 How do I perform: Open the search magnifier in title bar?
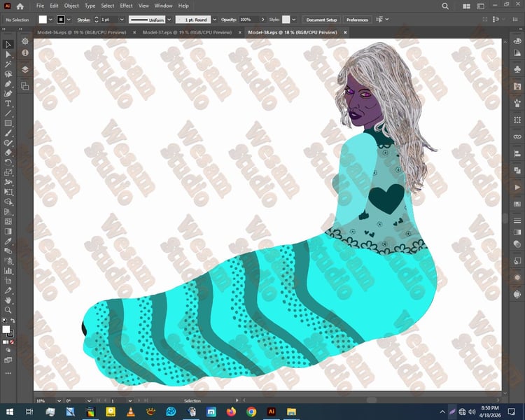click(x=445, y=6)
